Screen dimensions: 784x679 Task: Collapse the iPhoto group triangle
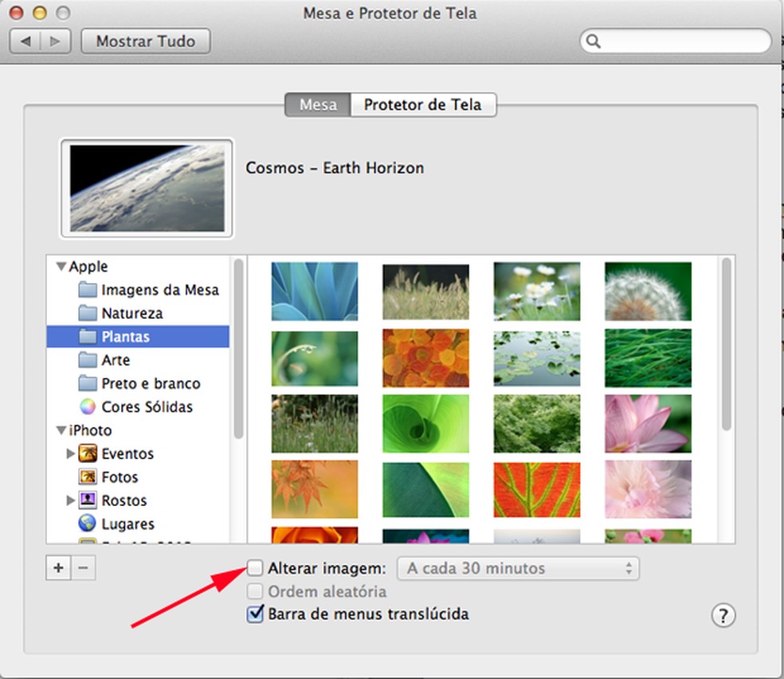(x=61, y=430)
